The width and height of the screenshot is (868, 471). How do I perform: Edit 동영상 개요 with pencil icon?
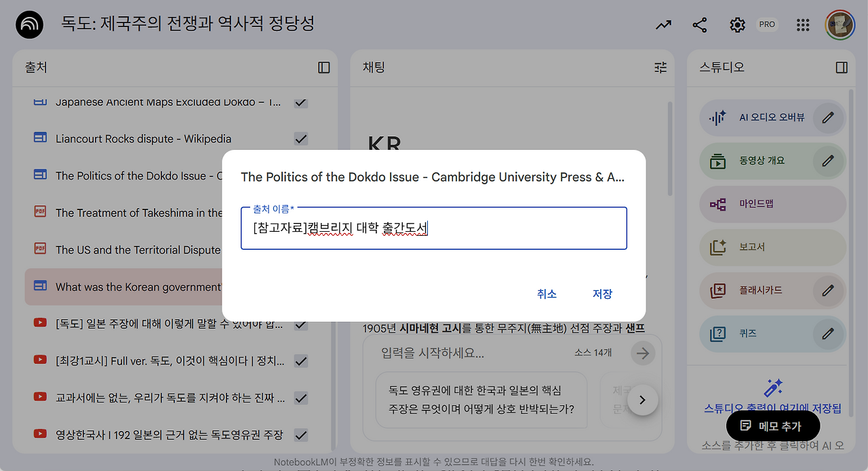click(828, 161)
